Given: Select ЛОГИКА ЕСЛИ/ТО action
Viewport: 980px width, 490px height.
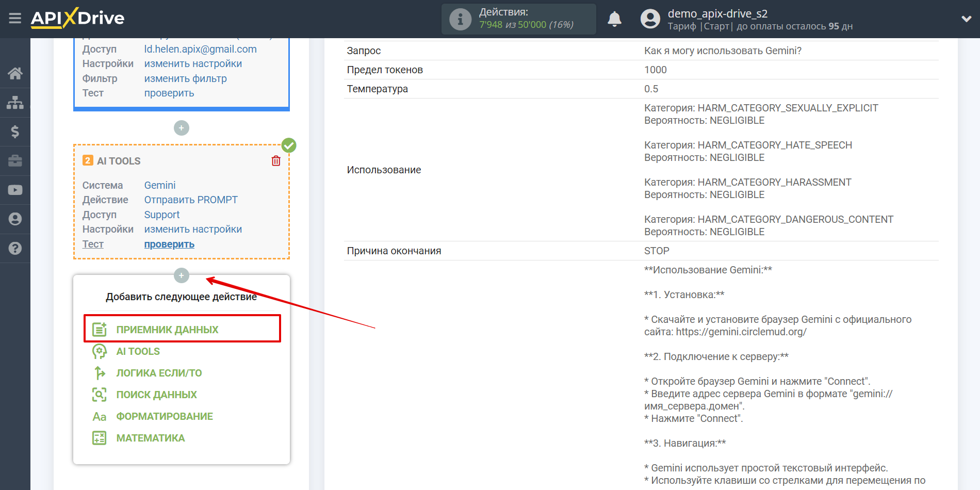Looking at the screenshot, I should click(159, 373).
